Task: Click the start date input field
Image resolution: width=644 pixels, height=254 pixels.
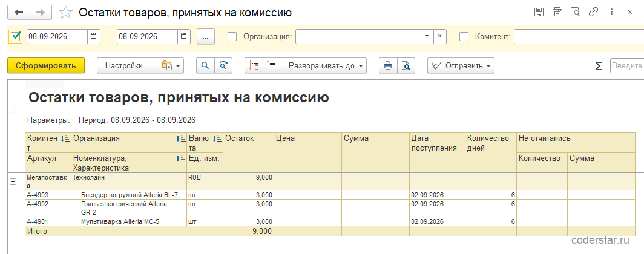Action: 57,36
